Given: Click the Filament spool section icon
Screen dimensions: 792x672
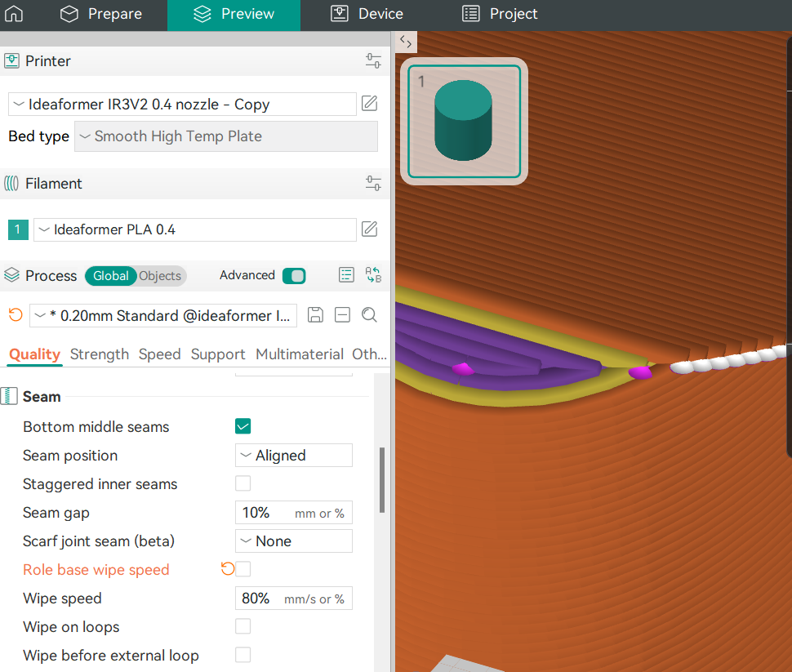Looking at the screenshot, I should click(11, 183).
